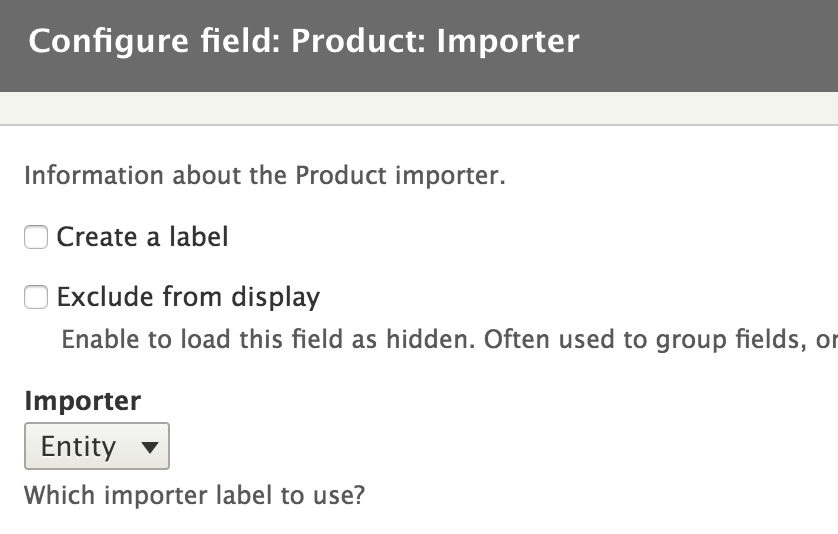
Task: Click the light strip below the header
Action: 419,108
